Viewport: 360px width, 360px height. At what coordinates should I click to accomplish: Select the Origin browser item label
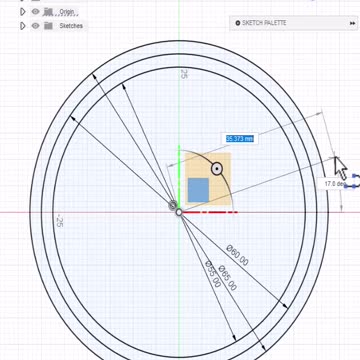(67, 12)
